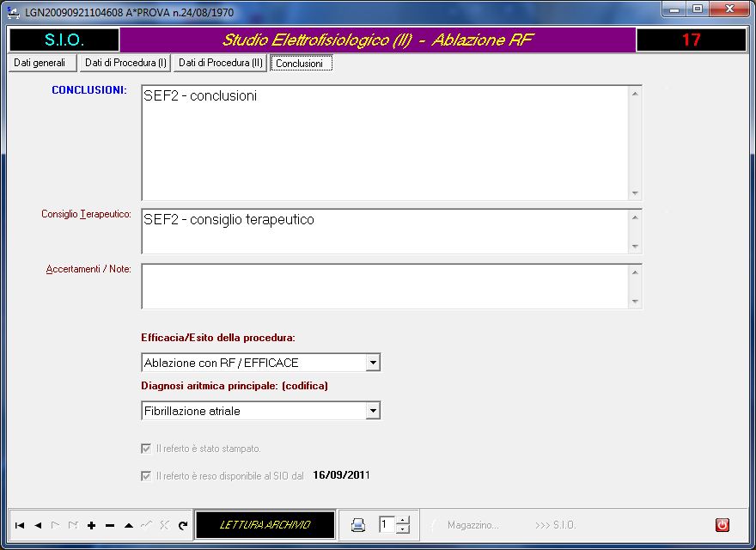Screen dimensions: 756x550
Task: Click into Consiglio Terapeutico text area
Action: tap(386, 231)
